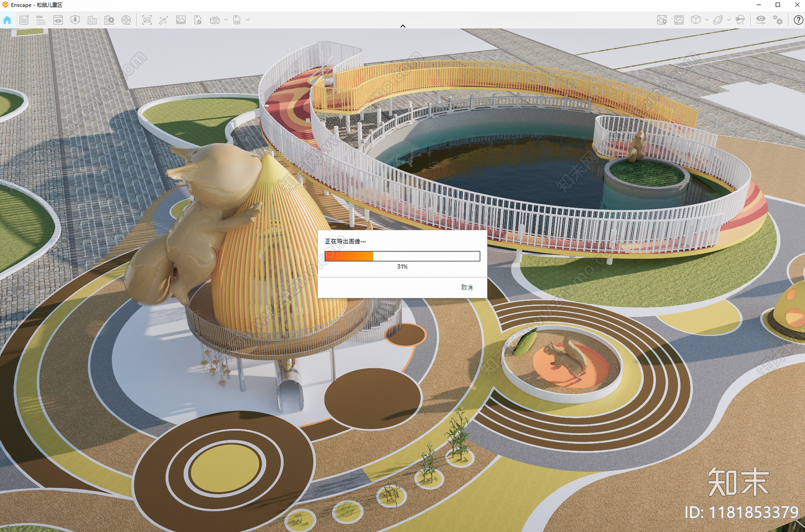
Task: Click the cube projection view icon
Action: pos(696,20)
